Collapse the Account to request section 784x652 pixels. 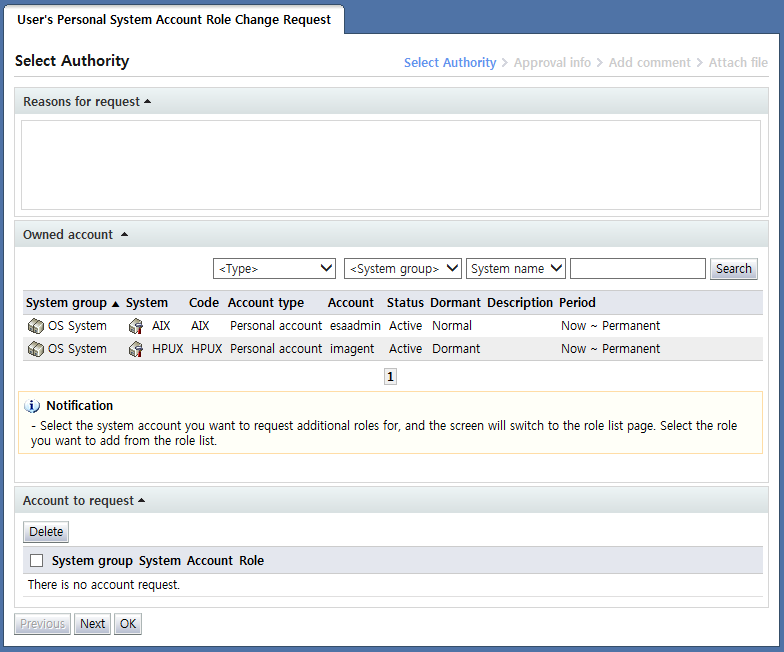[x=141, y=501]
